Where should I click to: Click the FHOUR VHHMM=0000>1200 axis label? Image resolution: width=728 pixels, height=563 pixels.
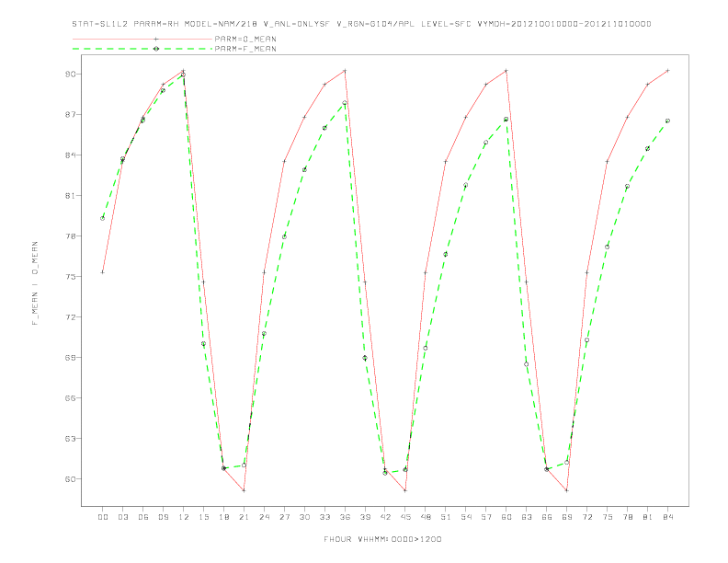382,539
